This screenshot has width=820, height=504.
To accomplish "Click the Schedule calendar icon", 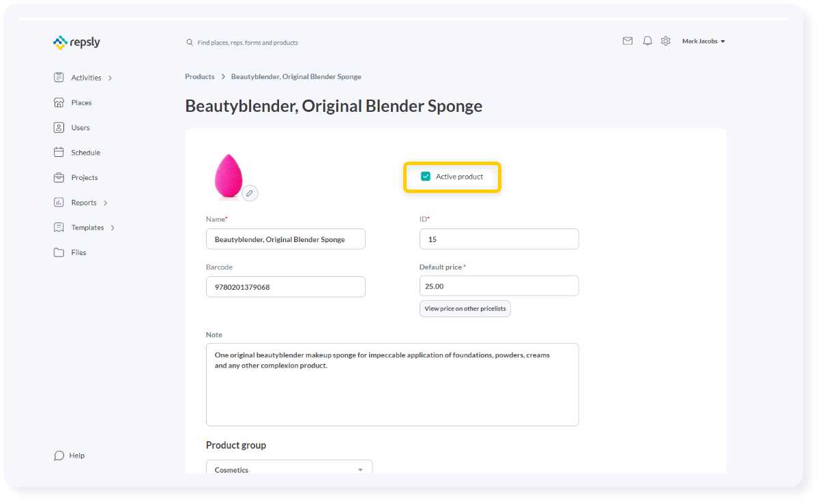I will pyautogui.click(x=59, y=153).
